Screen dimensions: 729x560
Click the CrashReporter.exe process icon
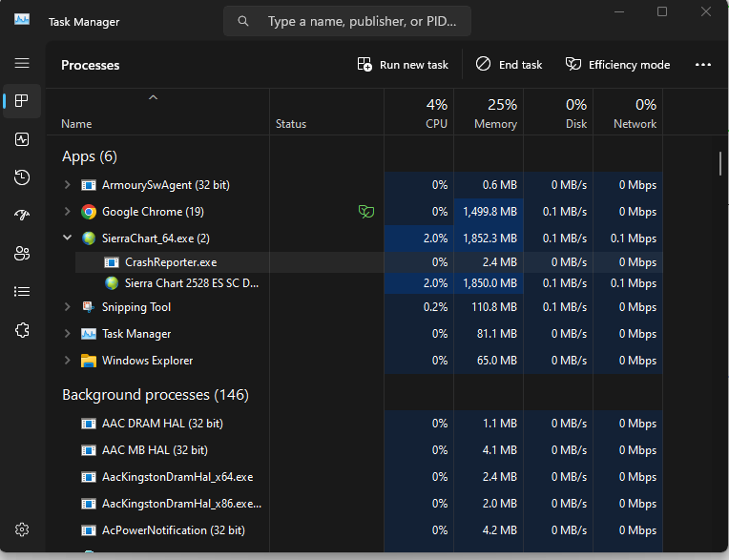[112, 262]
